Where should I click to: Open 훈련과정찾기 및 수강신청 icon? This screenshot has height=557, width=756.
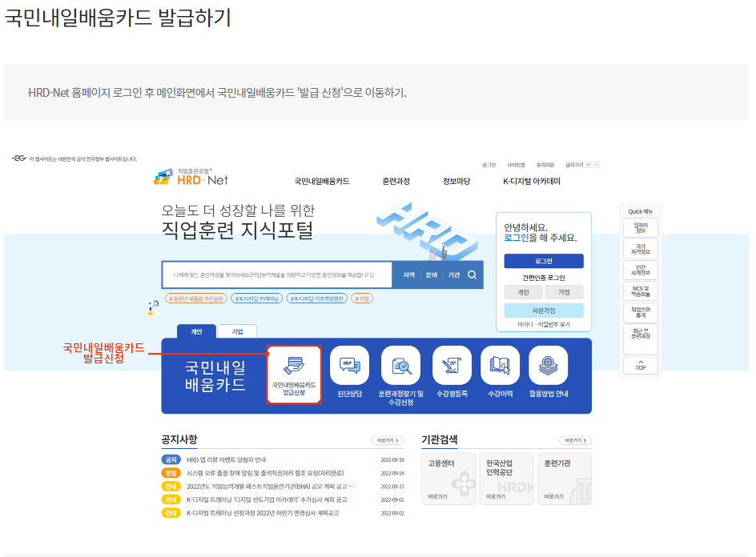click(400, 365)
